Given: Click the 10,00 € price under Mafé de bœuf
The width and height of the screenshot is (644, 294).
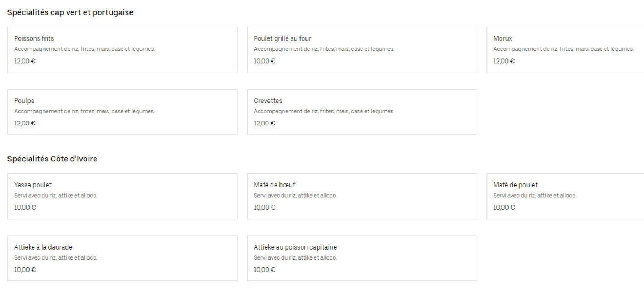Looking at the screenshot, I should [264, 207].
